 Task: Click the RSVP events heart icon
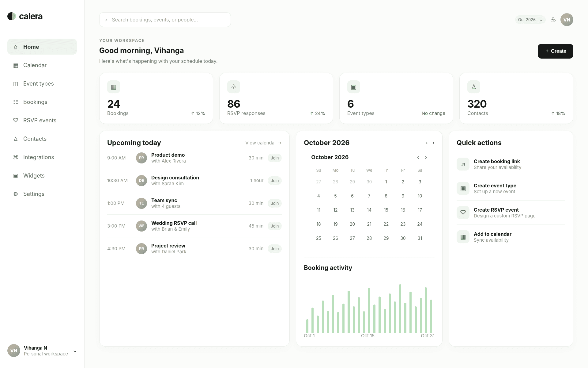click(x=16, y=121)
